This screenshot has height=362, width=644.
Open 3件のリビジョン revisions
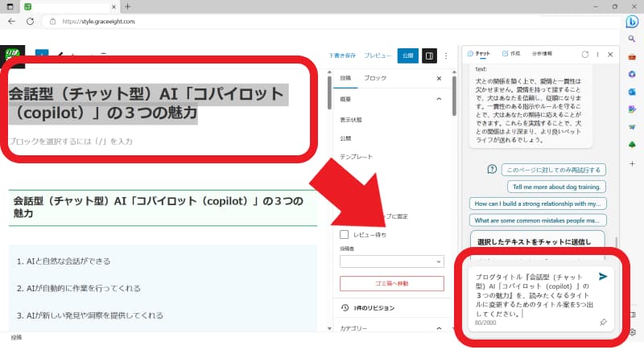(374, 308)
